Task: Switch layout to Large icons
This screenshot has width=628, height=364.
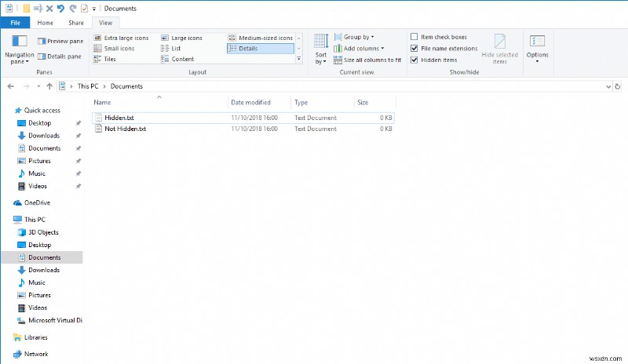Action: (x=181, y=38)
